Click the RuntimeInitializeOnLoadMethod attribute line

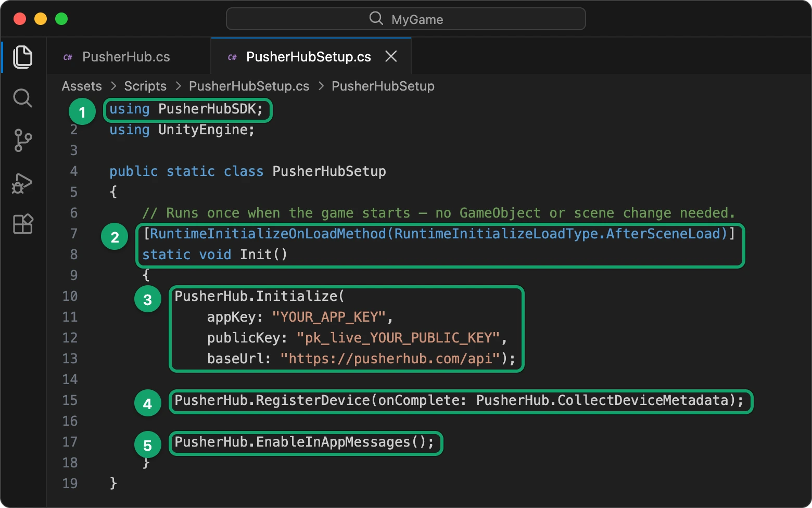tap(439, 234)
